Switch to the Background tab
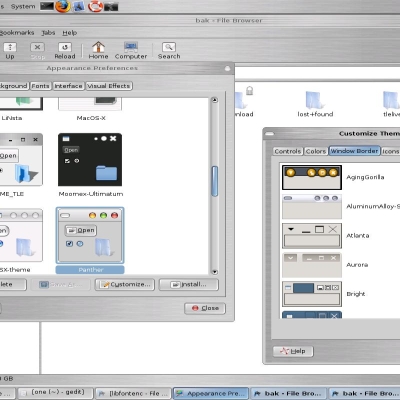 pyautogui.click(x=14, y=86)
